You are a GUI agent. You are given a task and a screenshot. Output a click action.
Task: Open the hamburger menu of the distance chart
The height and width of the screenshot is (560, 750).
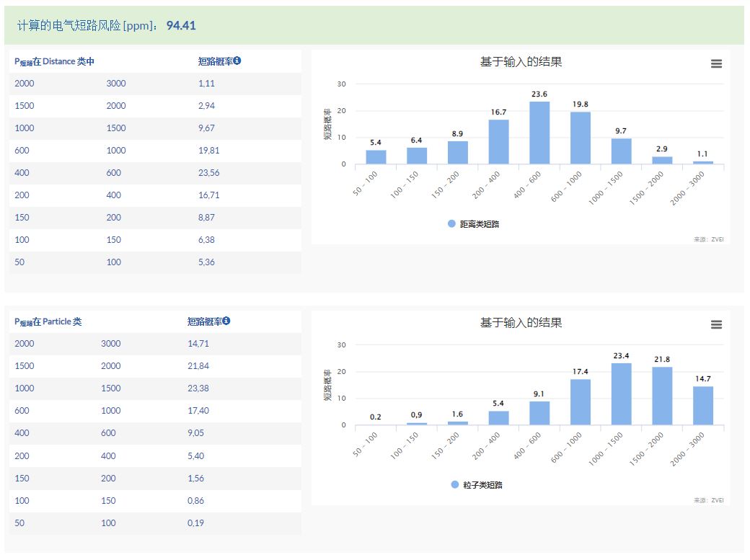[716, 63]
